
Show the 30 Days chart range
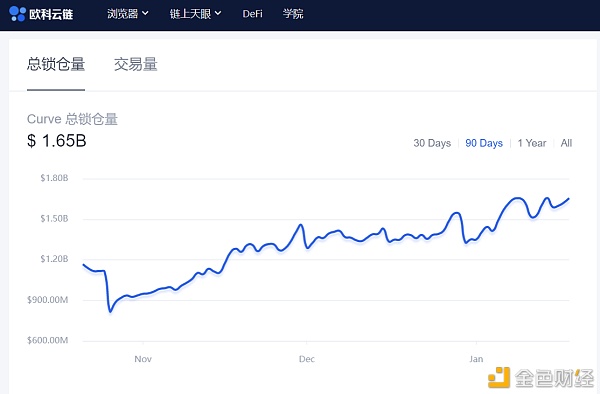click(x=432, y=143)
